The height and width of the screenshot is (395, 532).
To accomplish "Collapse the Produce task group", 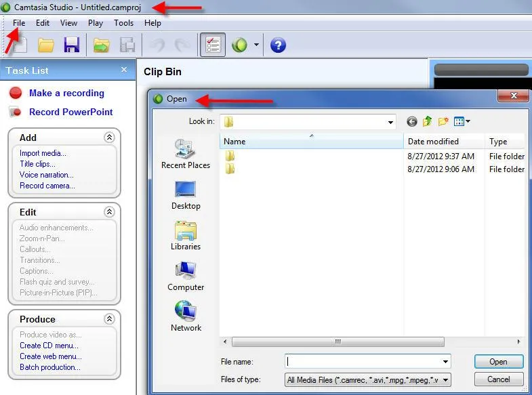I will 109,319.
